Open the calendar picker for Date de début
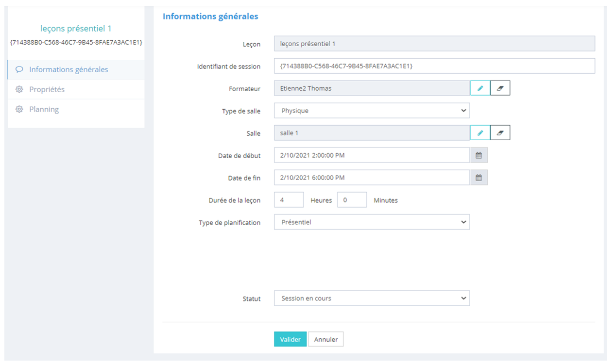The width and height of the screenshot is (616, 364). coord(479,155)
